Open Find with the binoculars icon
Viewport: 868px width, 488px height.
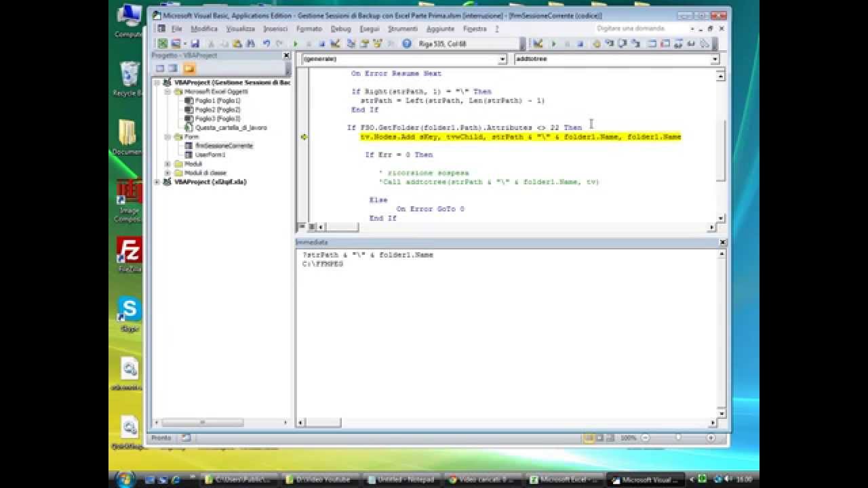tap(251, 43)
